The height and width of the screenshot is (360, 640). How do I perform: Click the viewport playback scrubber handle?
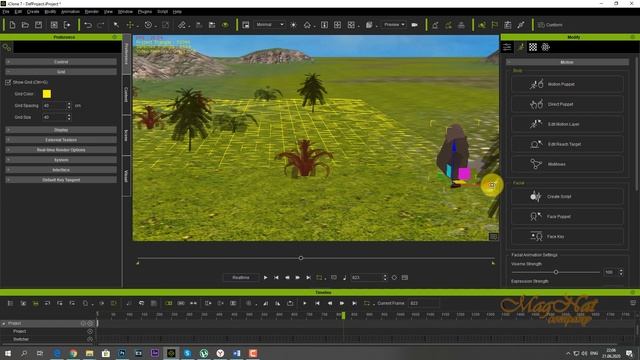301,258
